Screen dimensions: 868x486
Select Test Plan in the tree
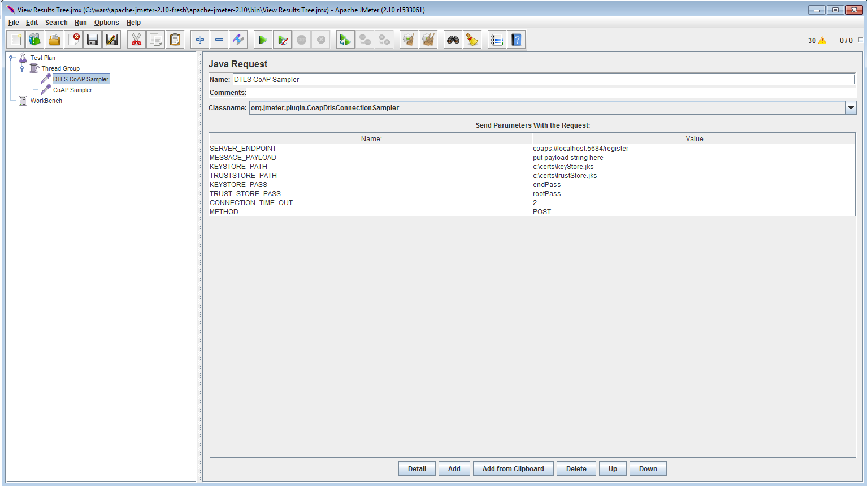(x=43, y=58)
